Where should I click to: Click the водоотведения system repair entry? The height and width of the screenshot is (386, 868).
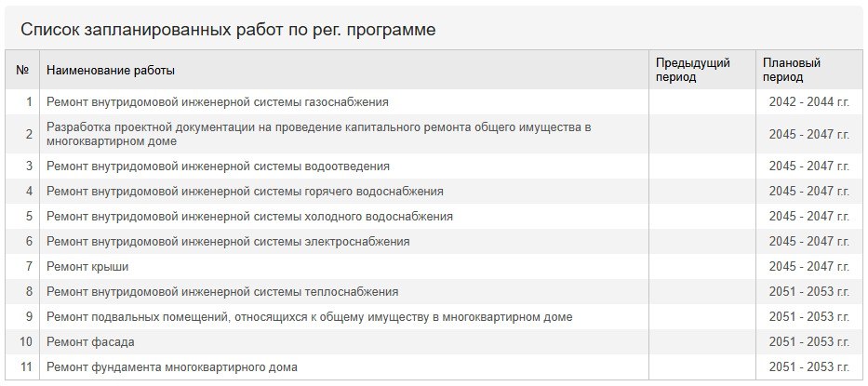218,166
